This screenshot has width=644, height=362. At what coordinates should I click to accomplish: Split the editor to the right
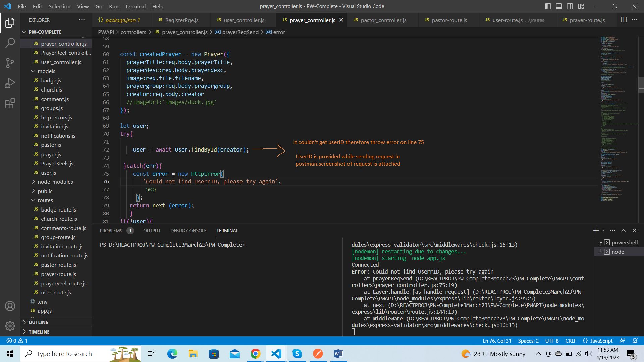point(624,20)
